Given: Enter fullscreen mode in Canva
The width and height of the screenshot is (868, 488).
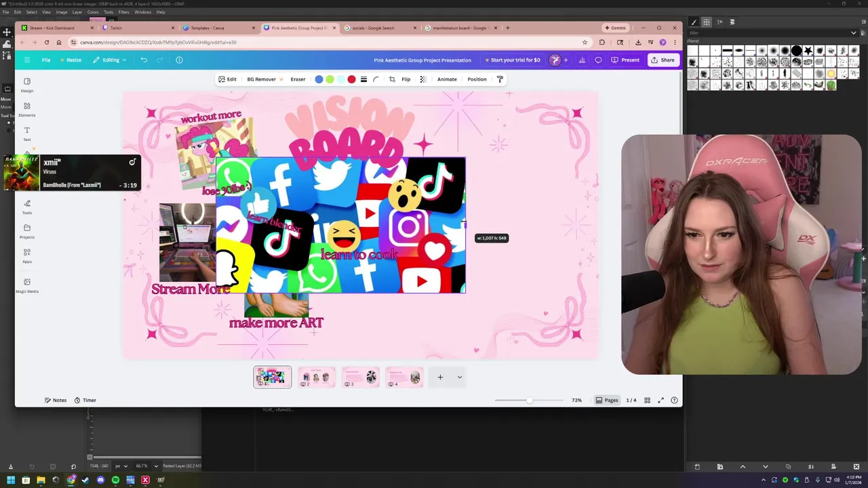Looking at the screenshot, I should click(661, 400).
